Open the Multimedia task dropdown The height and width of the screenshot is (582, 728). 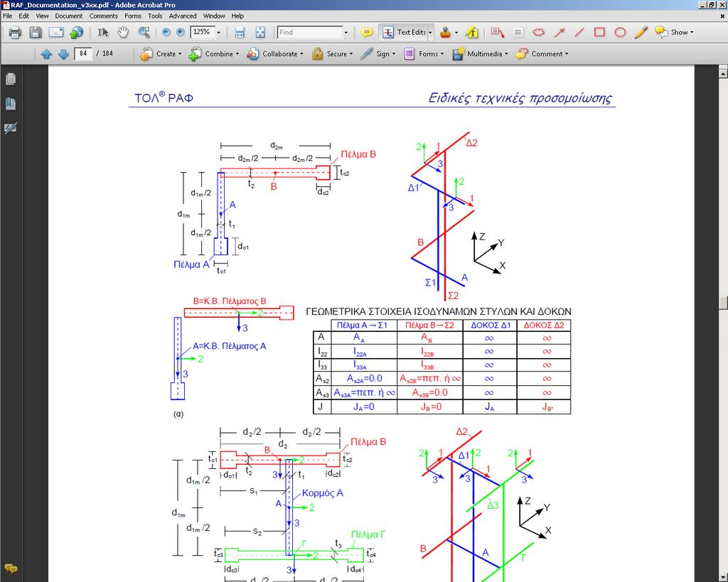480,54
